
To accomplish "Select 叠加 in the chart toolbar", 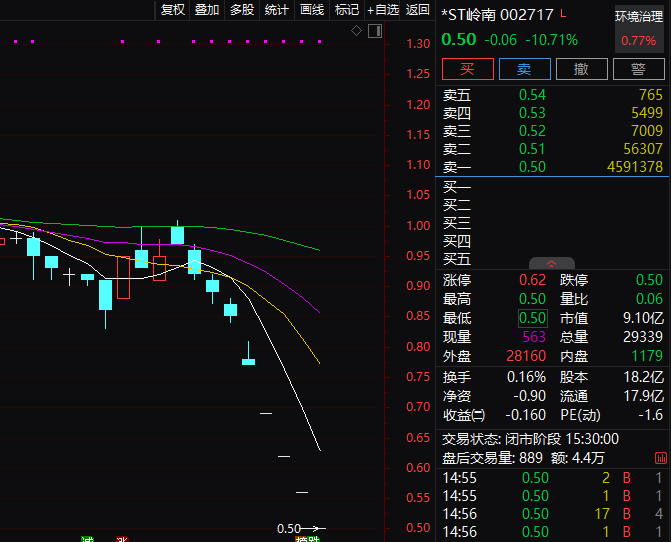I will 207,10.
